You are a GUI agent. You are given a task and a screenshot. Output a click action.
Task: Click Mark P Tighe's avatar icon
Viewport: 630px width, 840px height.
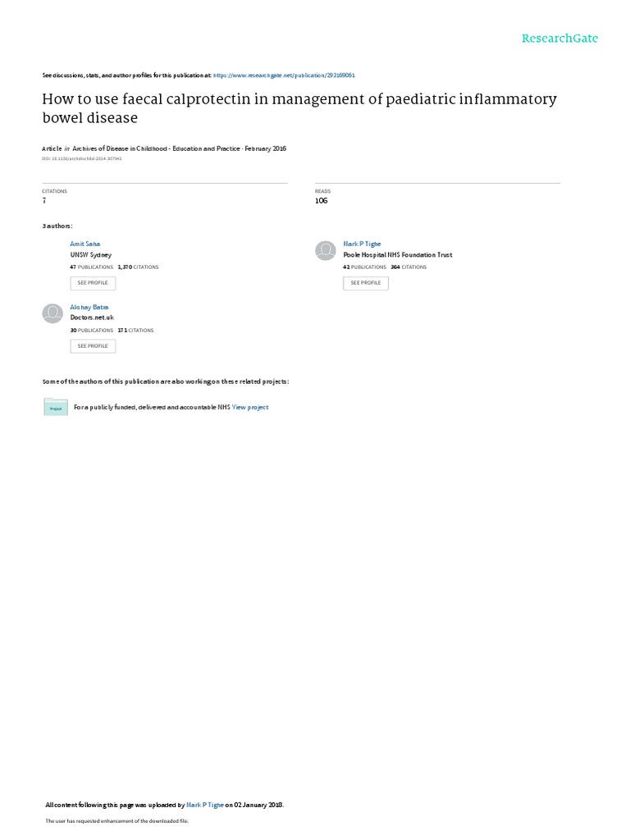[x=325, y=251]
